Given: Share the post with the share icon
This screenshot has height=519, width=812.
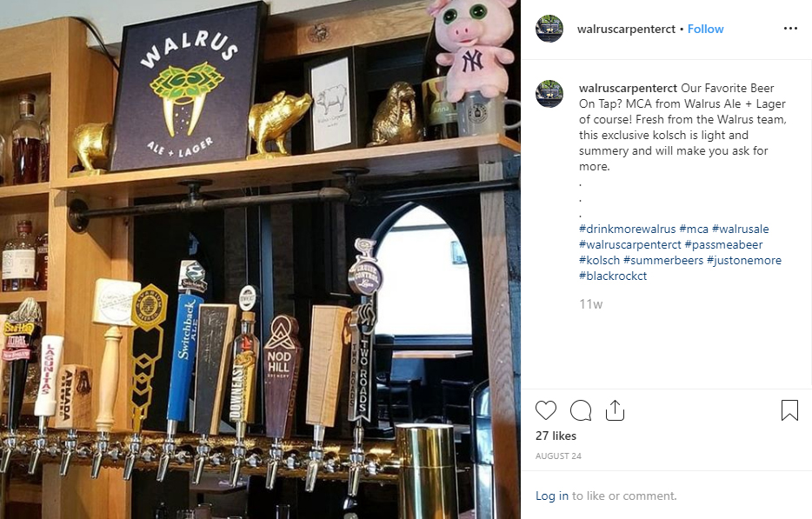Looking at the screenshot, I should (x=615, y=410).
